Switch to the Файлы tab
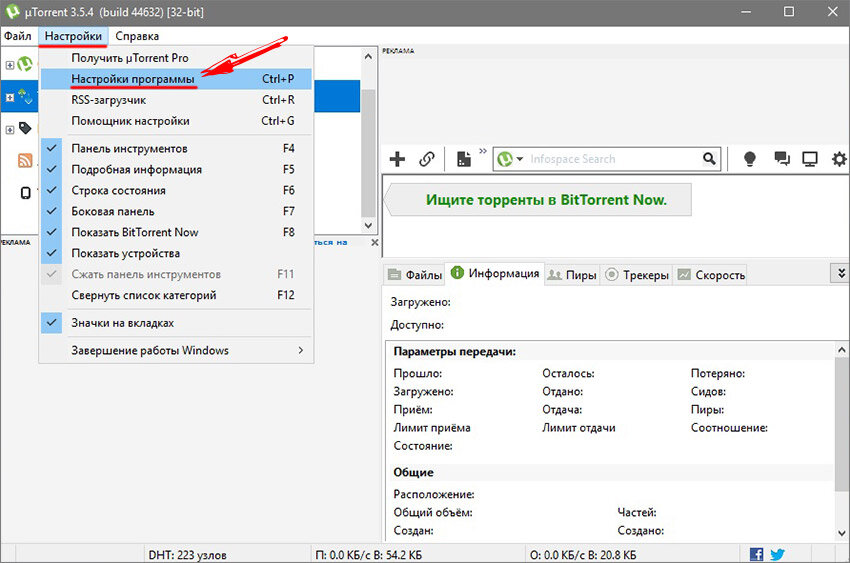 point(415,275)
